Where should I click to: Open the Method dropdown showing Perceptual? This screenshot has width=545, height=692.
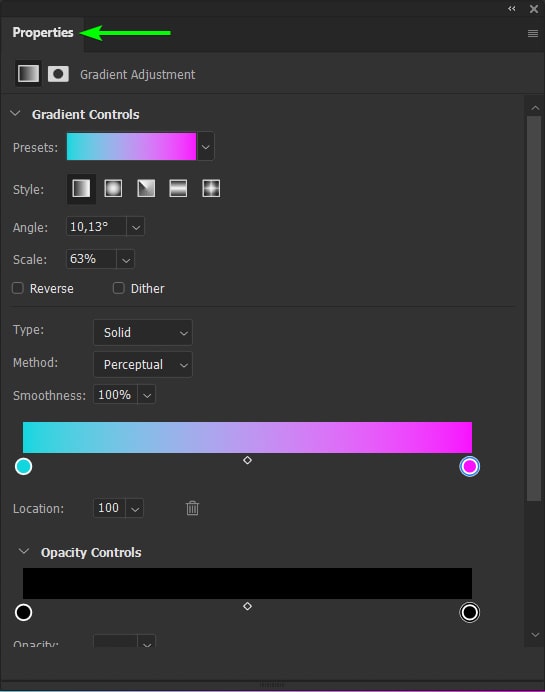(143, 365)
